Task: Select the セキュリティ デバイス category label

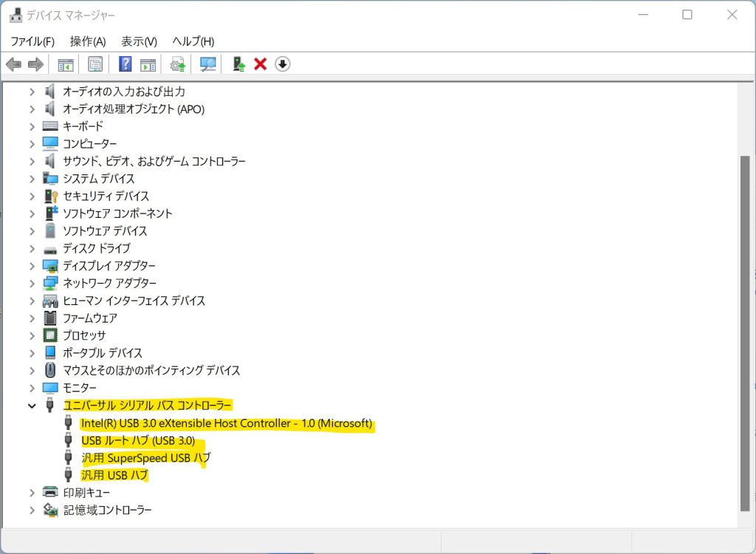Action: click(106, 196)
